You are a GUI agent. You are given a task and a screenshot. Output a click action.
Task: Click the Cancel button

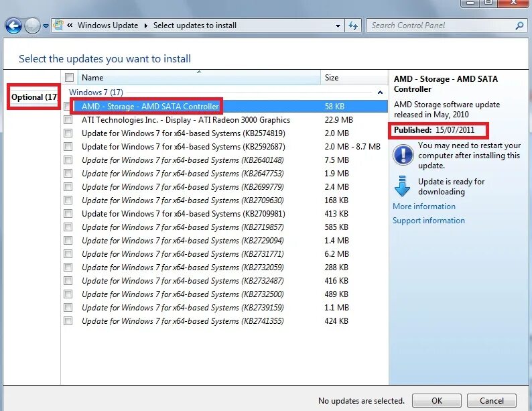click(x=492, y=401)
